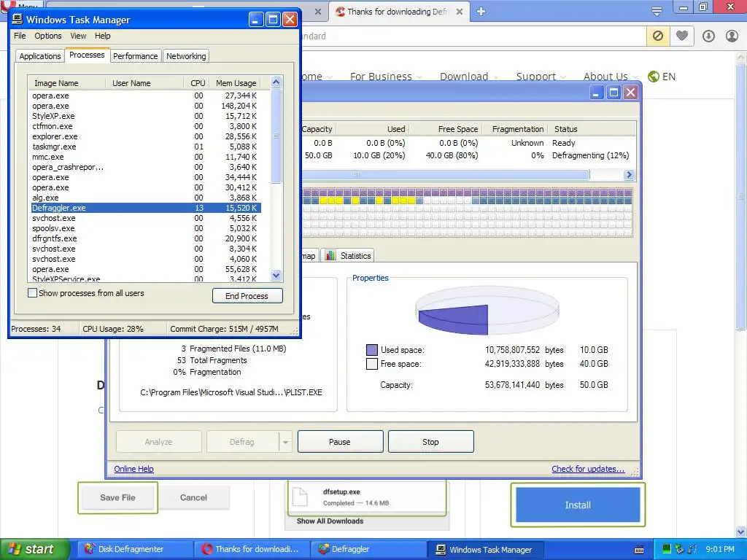Tick 'Show processes from all users'
747x560 pixels.
coord(32,293)
